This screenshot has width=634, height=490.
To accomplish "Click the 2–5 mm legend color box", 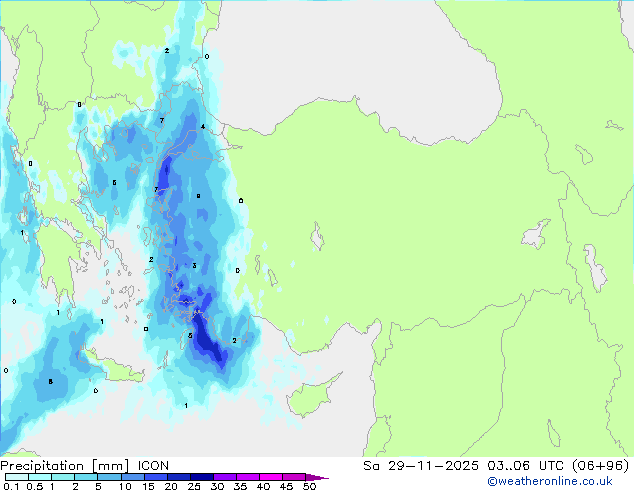I will (x=86, y=477).
